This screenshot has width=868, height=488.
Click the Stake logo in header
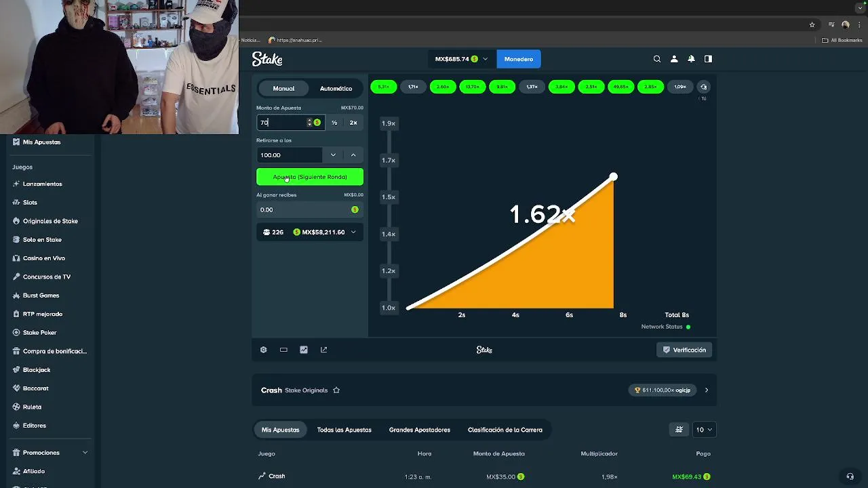tap(267, 59)
